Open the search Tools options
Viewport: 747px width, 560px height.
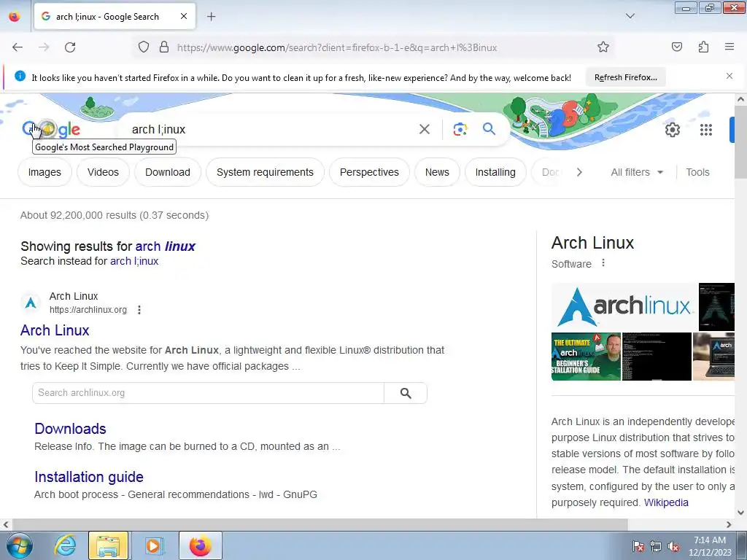(x=697, y=172)
